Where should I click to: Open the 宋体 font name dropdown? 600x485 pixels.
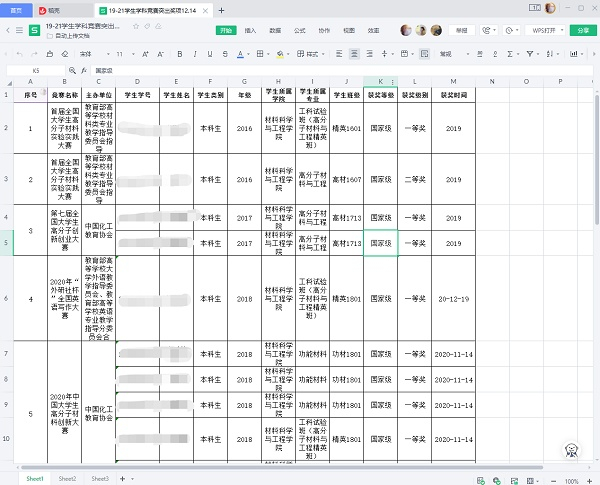point(95,54)
